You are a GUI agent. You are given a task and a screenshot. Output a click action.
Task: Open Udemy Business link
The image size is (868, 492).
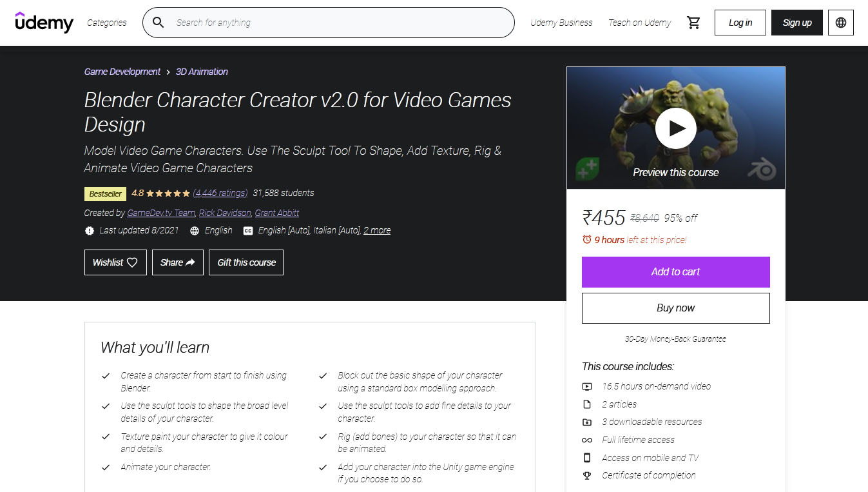pos(561,23)
